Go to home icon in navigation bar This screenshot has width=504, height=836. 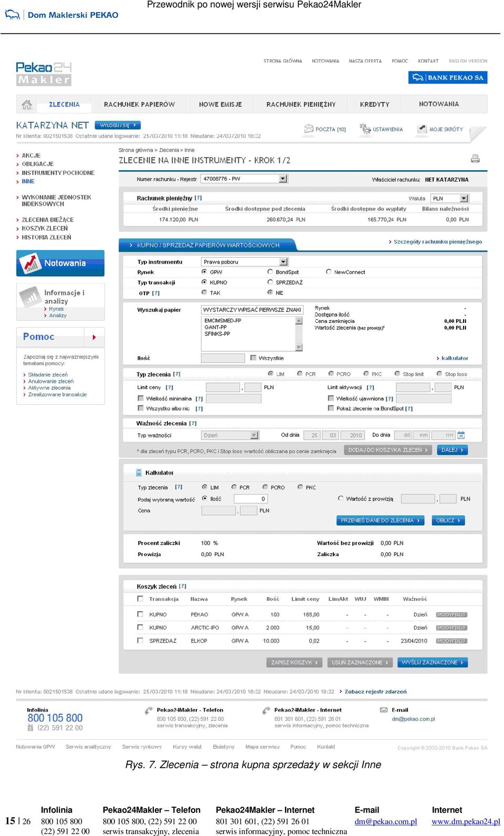(x=27, y=104)
